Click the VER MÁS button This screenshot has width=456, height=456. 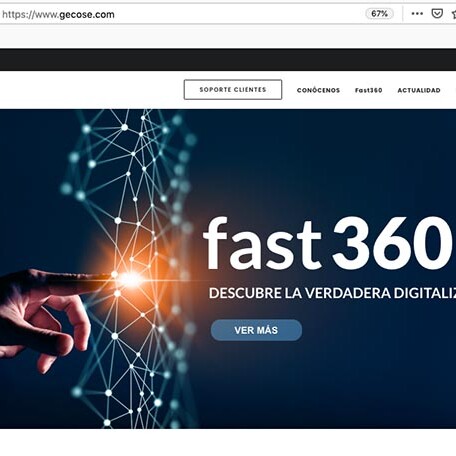click(x=256, y=330)
